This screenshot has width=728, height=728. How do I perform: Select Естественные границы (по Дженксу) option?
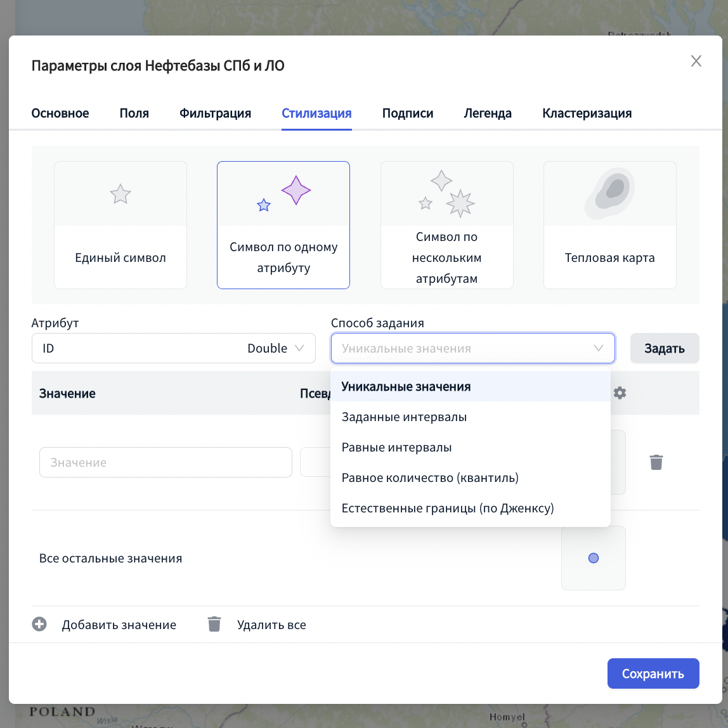[448, 509]
